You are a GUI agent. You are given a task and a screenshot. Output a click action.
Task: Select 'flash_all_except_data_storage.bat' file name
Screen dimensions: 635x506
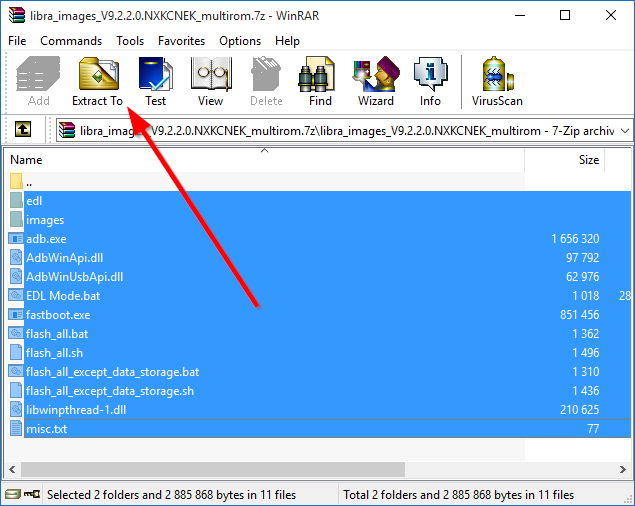[x=113, y=372]
